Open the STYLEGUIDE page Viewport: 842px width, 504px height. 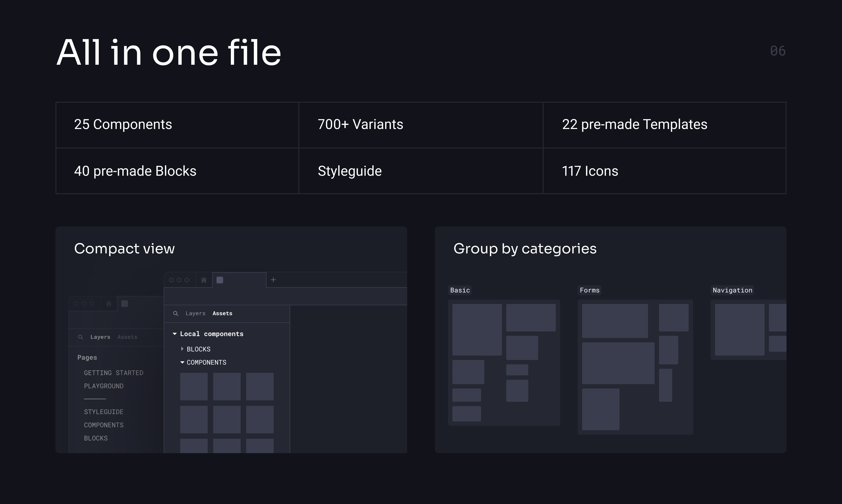[104, 412]
